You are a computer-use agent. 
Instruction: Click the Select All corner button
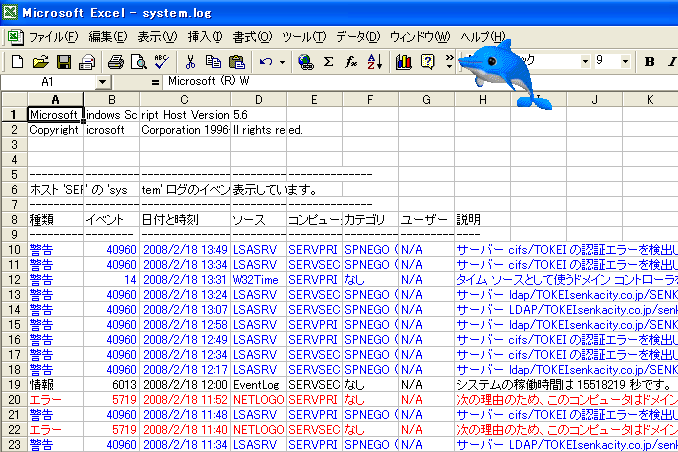point(14,100)
